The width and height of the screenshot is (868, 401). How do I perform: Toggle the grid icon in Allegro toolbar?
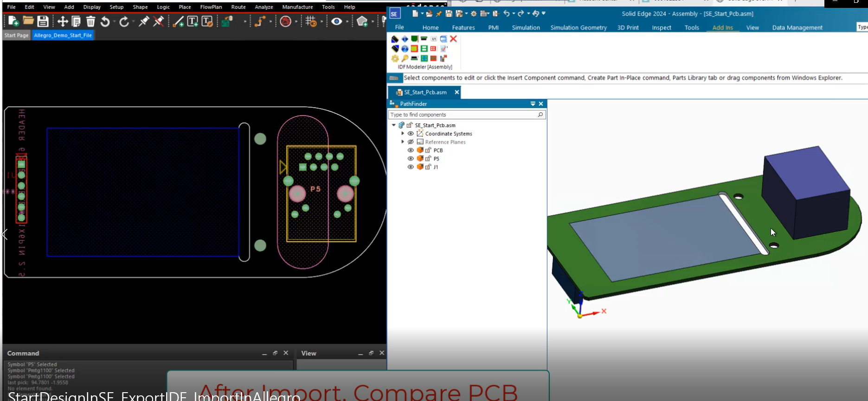point(311,21)
